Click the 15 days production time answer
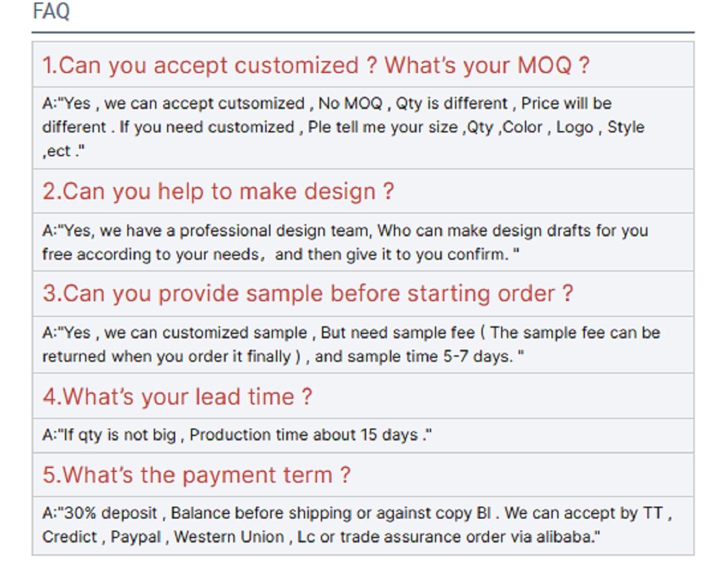The height and width of the screenshot is (586, 728). (x=236, y=435)
